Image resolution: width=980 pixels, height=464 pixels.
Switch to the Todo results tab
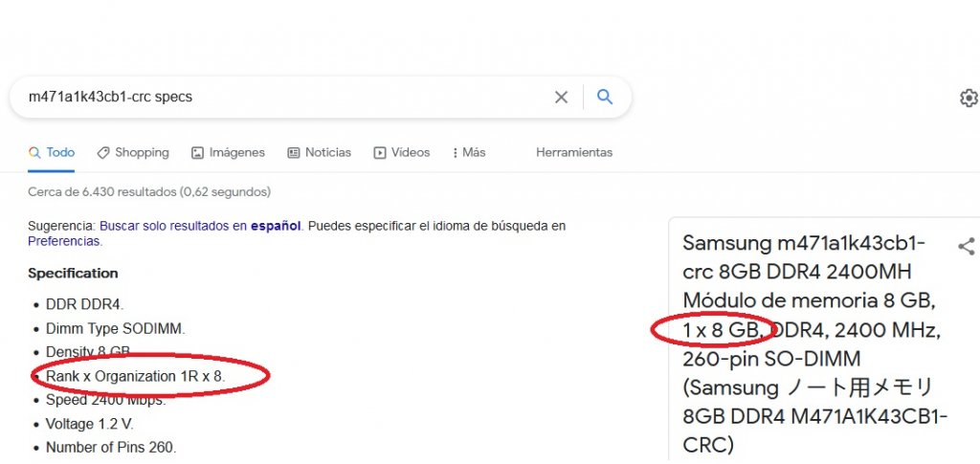click(x=52, y=152)
